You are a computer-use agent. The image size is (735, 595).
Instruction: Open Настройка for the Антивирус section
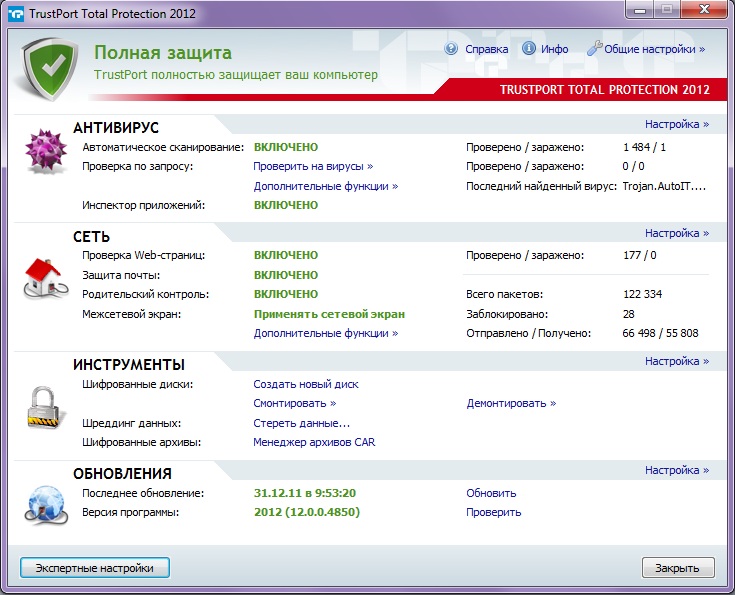tap(677, 124)
